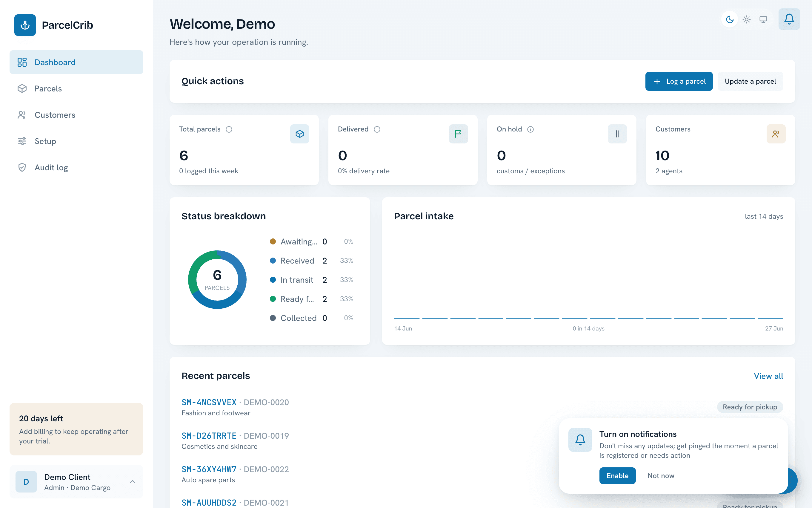Select system theme monitor icon
This screenshot has width=812, height=508.
pyautogui.click(x=763, y=19)
